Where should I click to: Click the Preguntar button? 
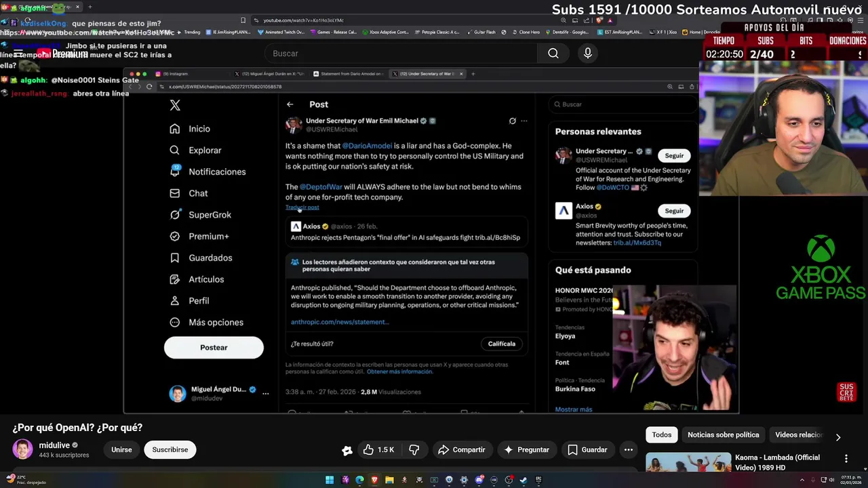point(526,449)
